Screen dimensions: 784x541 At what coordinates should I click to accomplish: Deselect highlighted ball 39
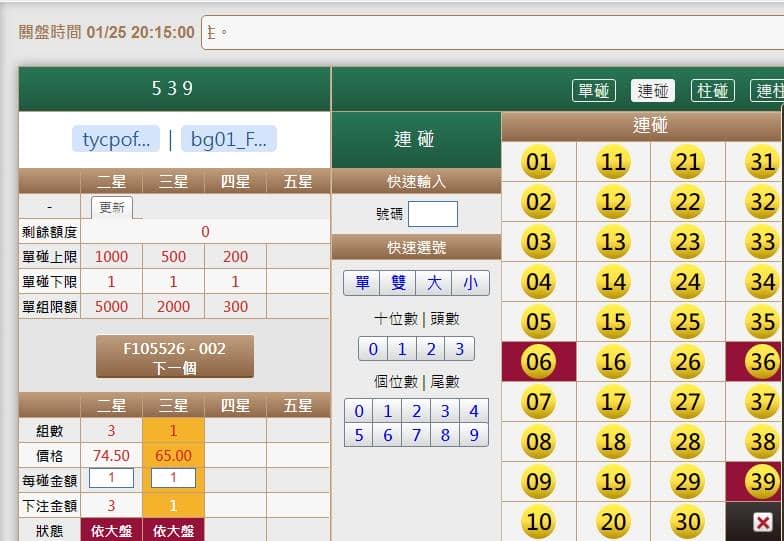(762, 482)
